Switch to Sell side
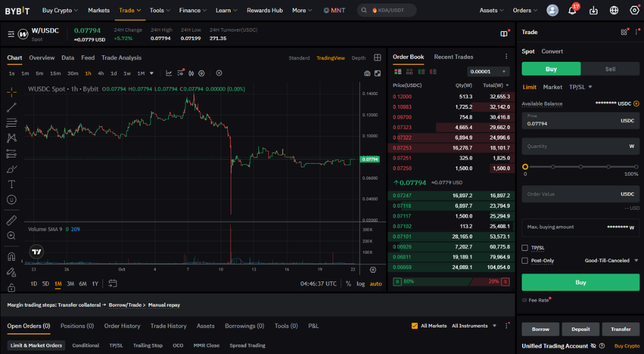644x354 pixels. click(610, 69)
